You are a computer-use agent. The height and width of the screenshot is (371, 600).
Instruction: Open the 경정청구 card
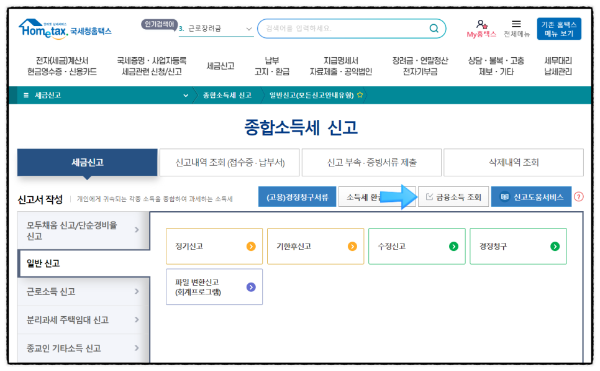pyautogui.click(x=518, y=246)
